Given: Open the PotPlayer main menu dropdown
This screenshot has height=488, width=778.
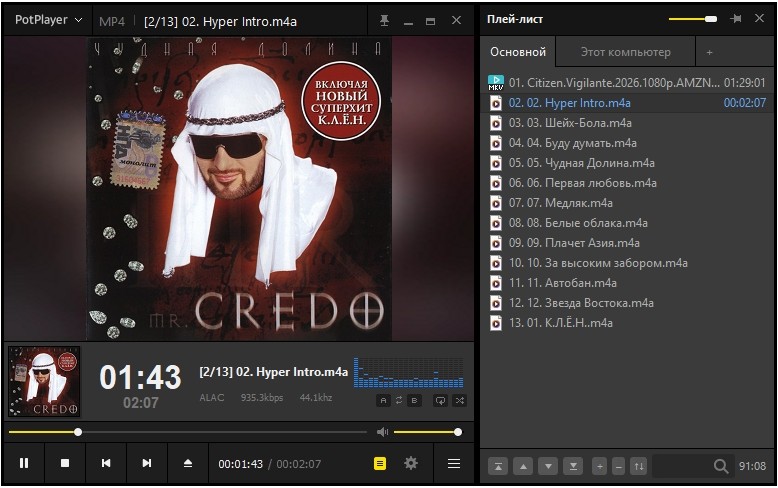Looking at the screenshot, I should click(x=48, y=20).
